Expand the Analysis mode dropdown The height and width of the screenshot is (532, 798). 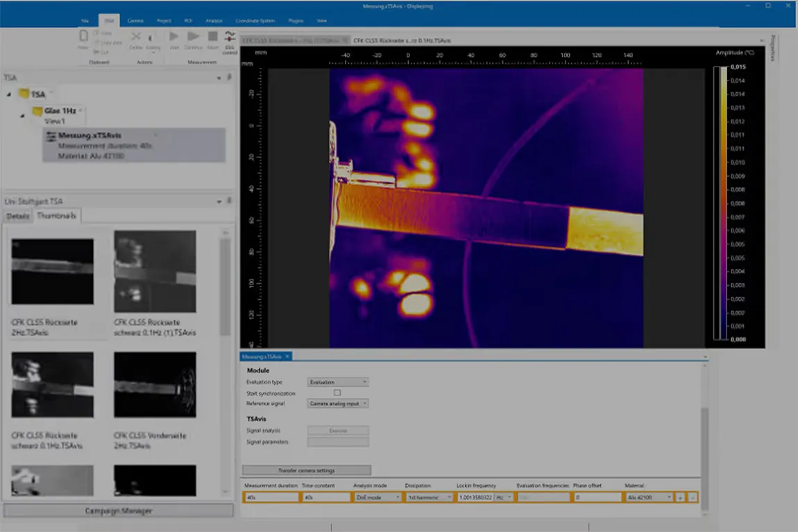tap(377, 497)
